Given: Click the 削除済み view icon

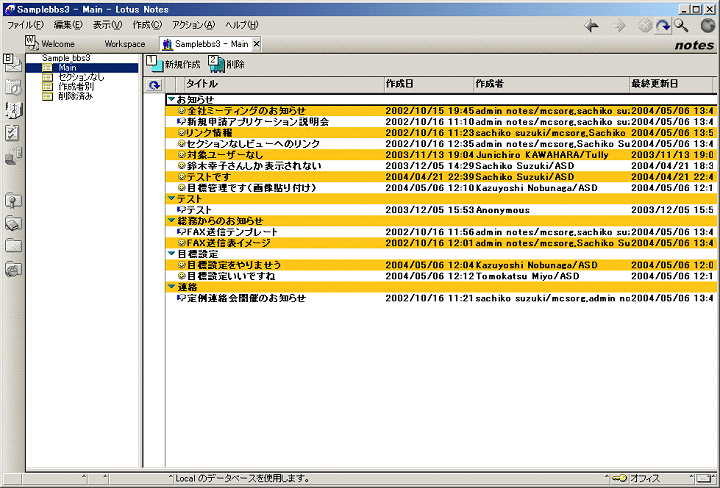Looking at the screenshot, I should (x=47, y=96).
